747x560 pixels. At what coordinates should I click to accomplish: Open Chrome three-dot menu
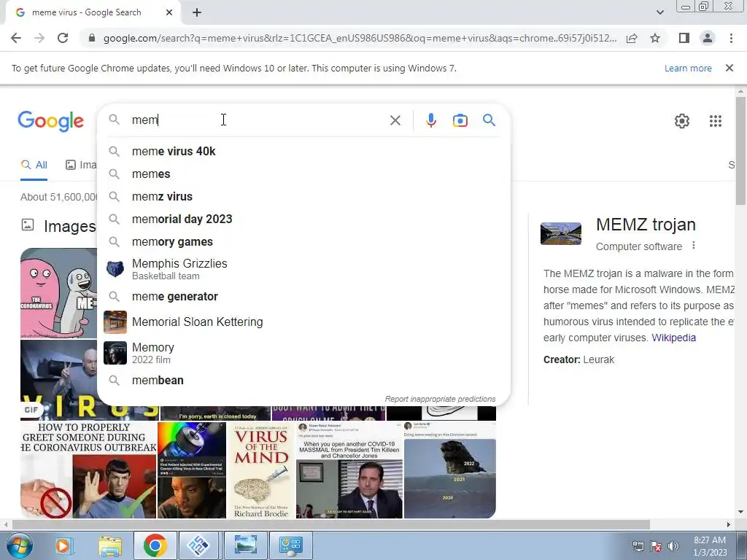click(731, 38)
